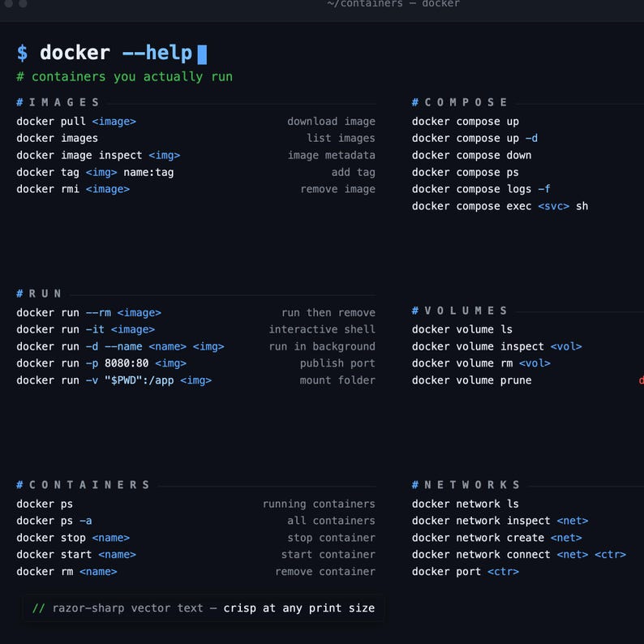This screenshot has height=644, width=644.
Task: Select the '# VOLUMES' section heading
Action: coord(460,311)
